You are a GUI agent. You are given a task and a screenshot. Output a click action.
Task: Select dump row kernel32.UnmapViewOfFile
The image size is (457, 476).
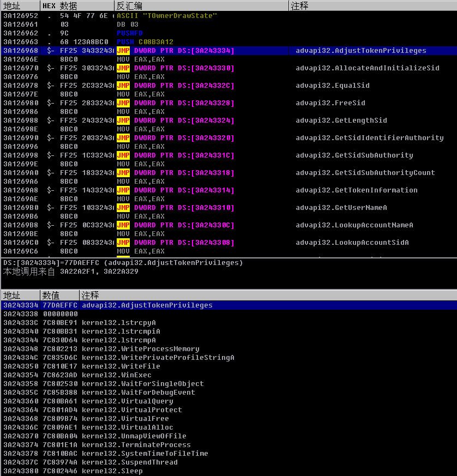(x=229, y=436)
